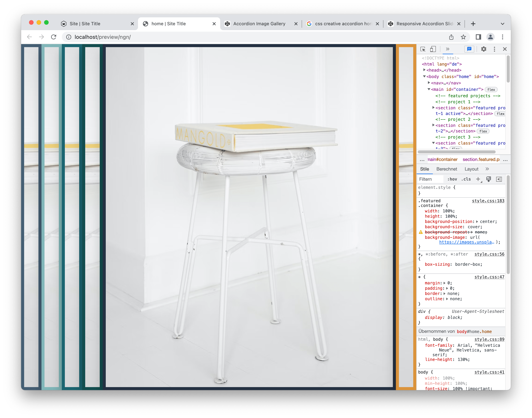
Task: Bookmark this page with star icon
Action: [x=463, y=37]
